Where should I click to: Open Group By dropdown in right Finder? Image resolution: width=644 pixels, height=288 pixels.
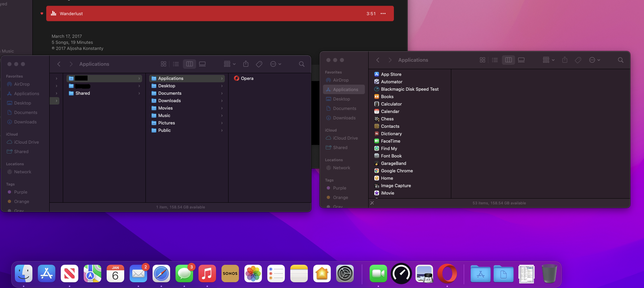[548, 60]
